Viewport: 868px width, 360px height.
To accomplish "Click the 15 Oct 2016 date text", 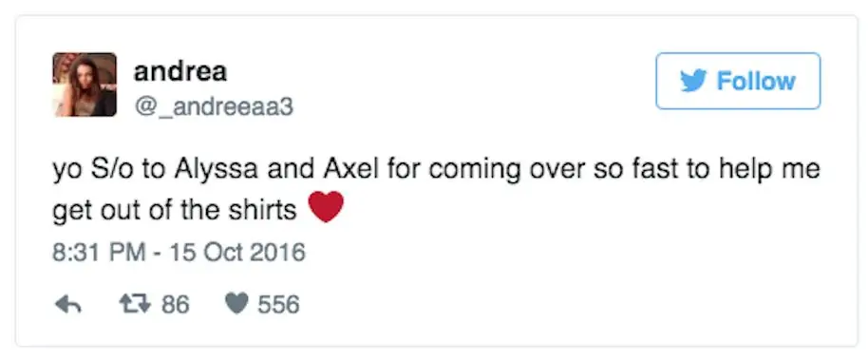I will click(237, 253).
